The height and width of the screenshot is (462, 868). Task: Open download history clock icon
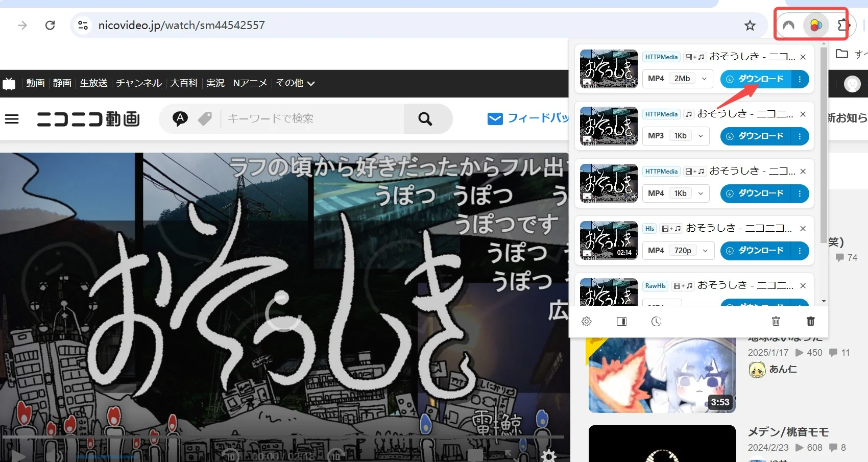point(656,322)
